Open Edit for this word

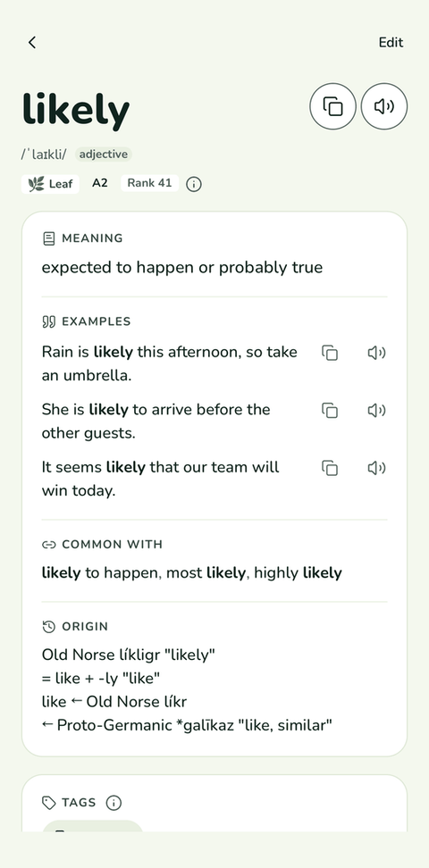click(x=391, y=43)
